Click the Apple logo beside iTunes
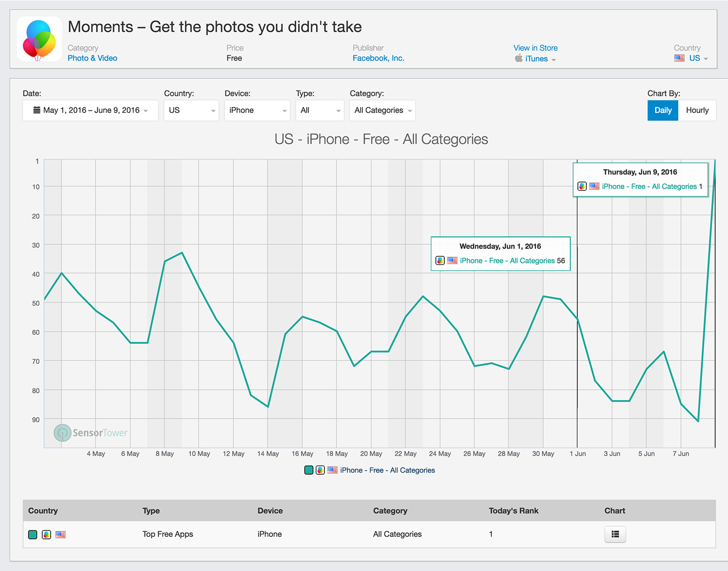The height and width of the screenshot is (571, 728). point(519,58)
